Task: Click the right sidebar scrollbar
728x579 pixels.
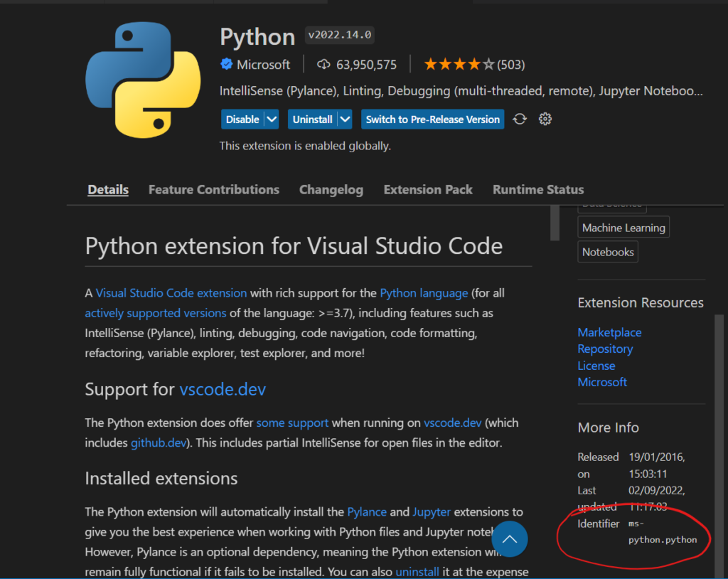Action: [x=719, y=446]
